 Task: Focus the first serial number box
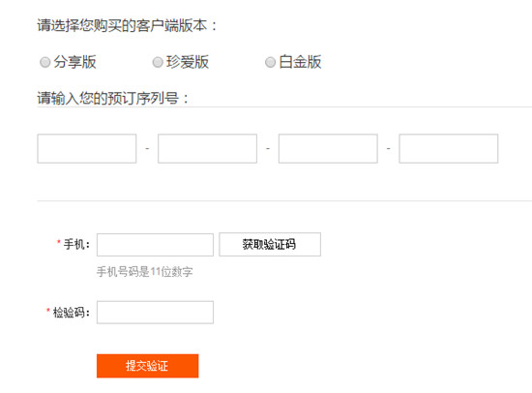click(x=87, y=148)
